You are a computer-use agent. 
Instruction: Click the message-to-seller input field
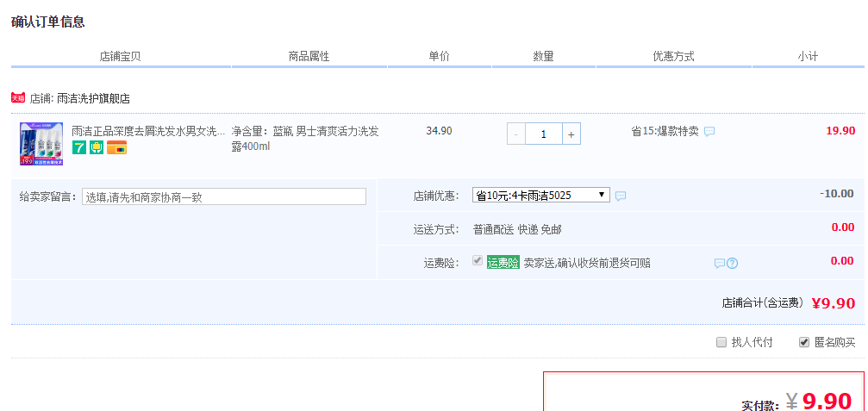(224, 196)
